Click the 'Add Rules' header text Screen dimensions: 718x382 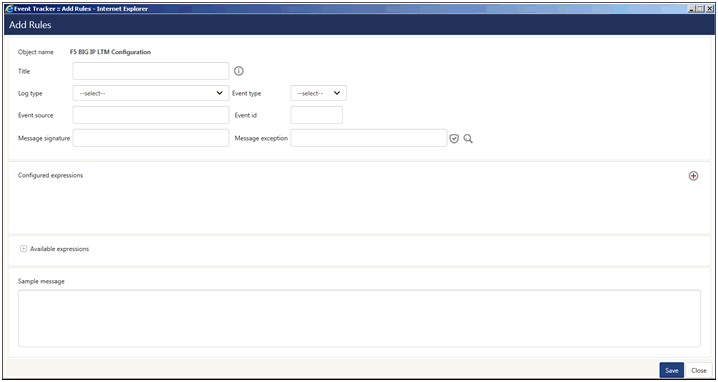pos(30,25)
